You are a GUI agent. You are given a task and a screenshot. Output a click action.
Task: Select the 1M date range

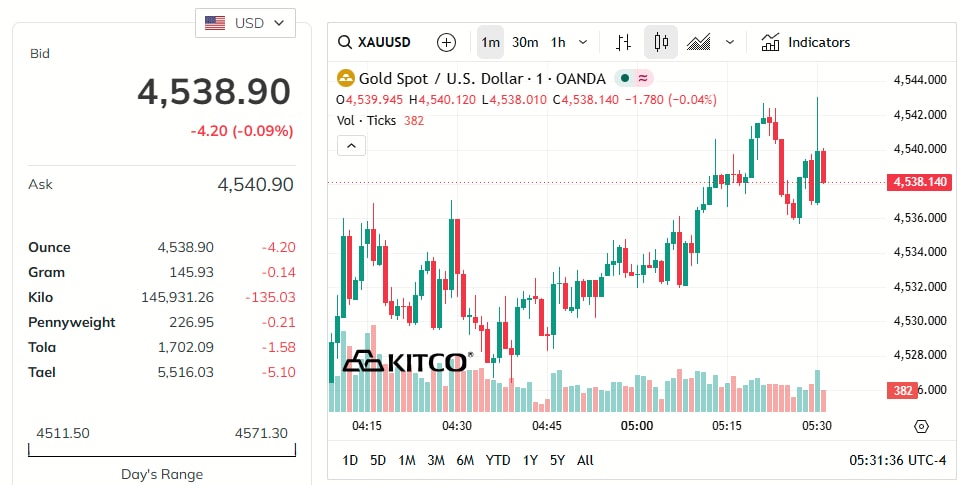click(x=407, y=460)
